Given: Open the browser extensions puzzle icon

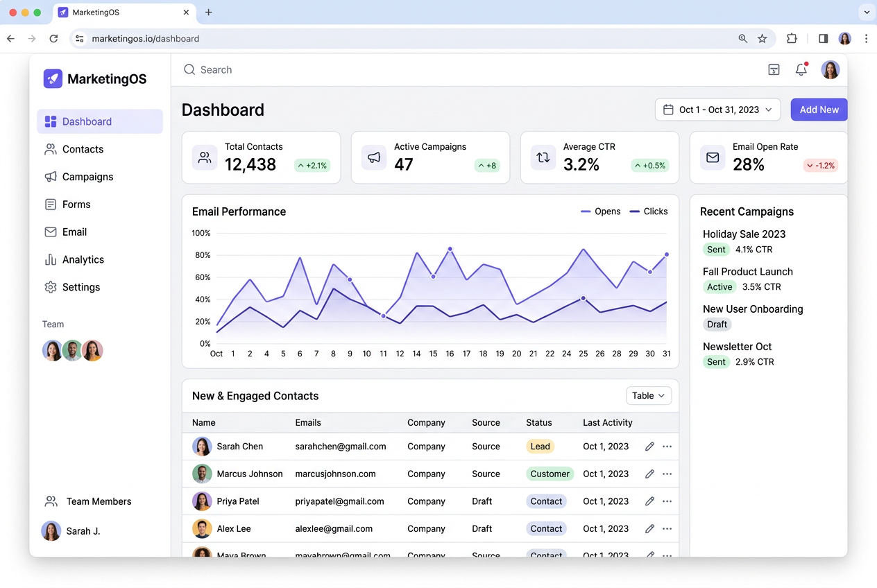Looking at the screenshot, I should (792, 39).
